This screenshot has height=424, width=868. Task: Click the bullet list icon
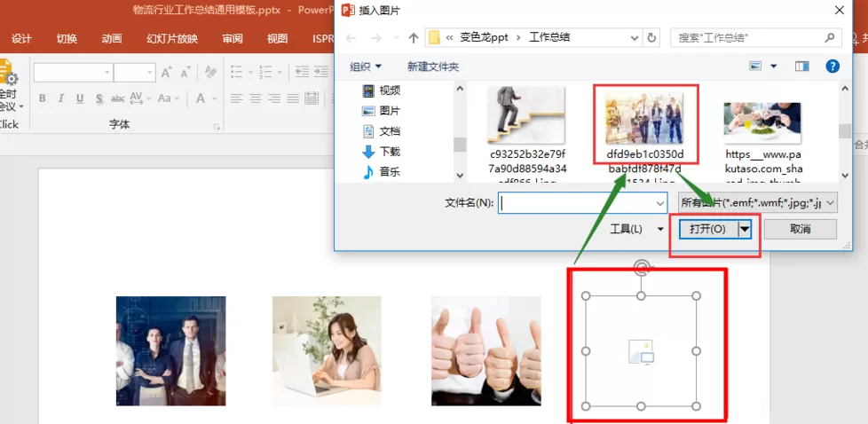tap(236, 72)
